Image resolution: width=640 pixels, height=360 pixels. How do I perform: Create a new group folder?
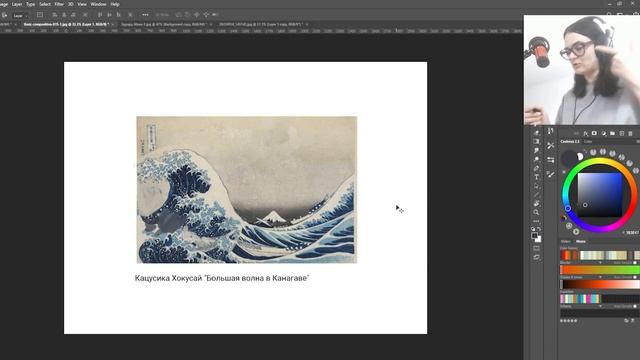coord(613,133)
